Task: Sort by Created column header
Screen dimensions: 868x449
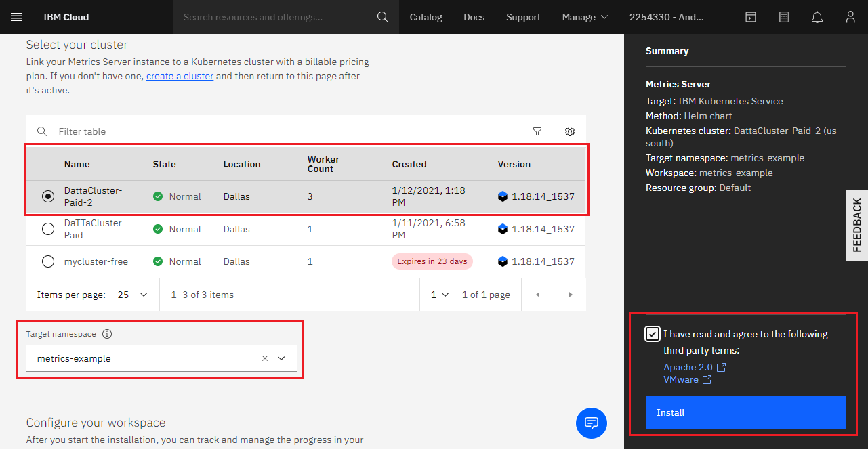Action: (409, 164)
